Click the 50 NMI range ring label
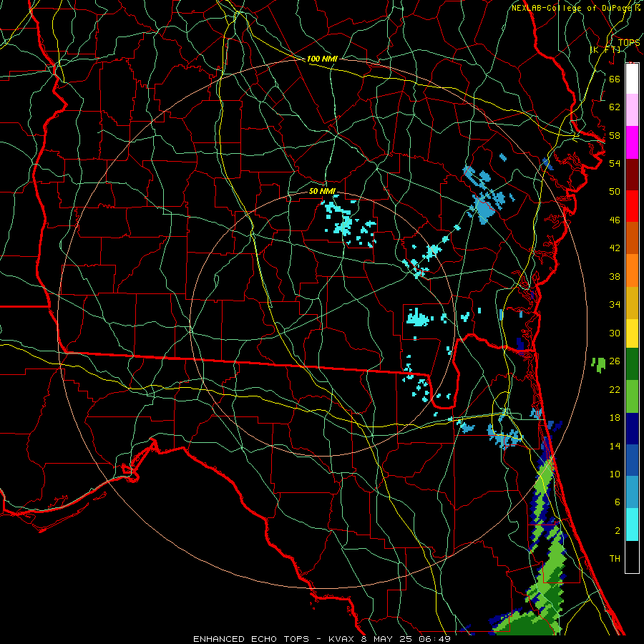Screen dimensions: 644x644 click(322, 192)
